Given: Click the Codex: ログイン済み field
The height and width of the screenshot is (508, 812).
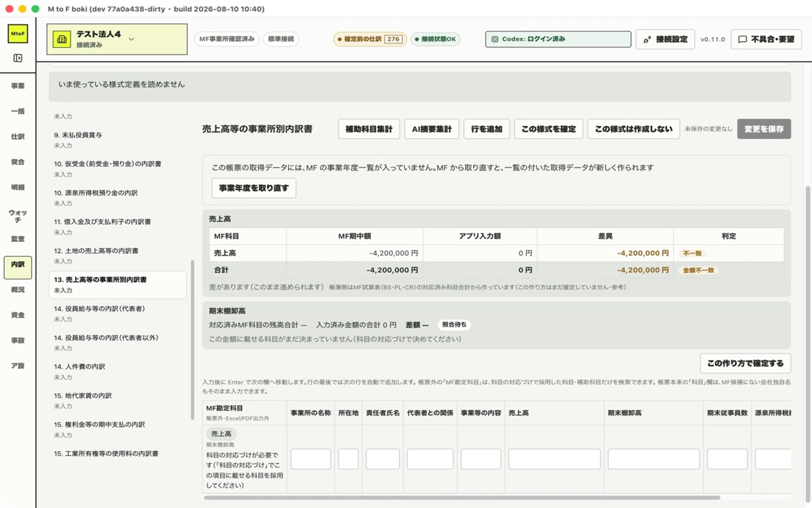Looking at the screenshot, I should (x=558, y=39).
